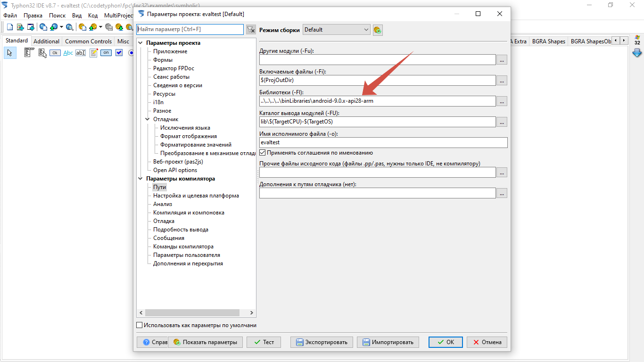
Task: Click the 'Библиотеки (-Fl)' path input field
Action: click(377, 101)
